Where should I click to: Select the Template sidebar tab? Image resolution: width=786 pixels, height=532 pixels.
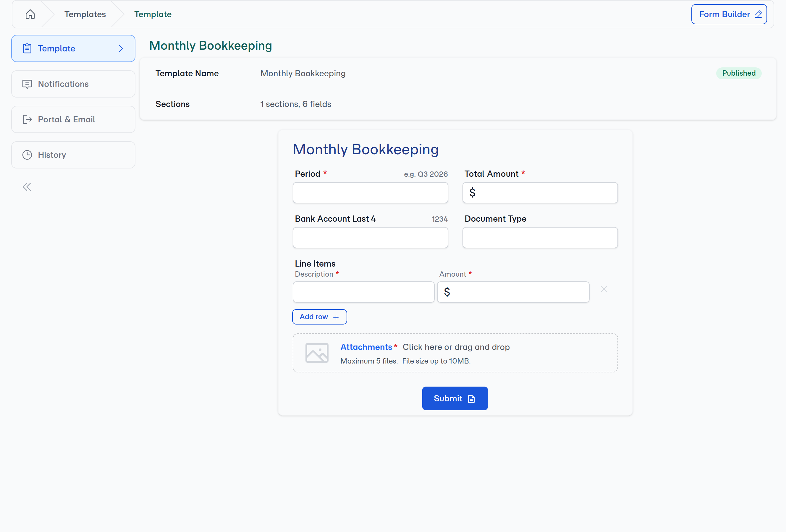73,48
